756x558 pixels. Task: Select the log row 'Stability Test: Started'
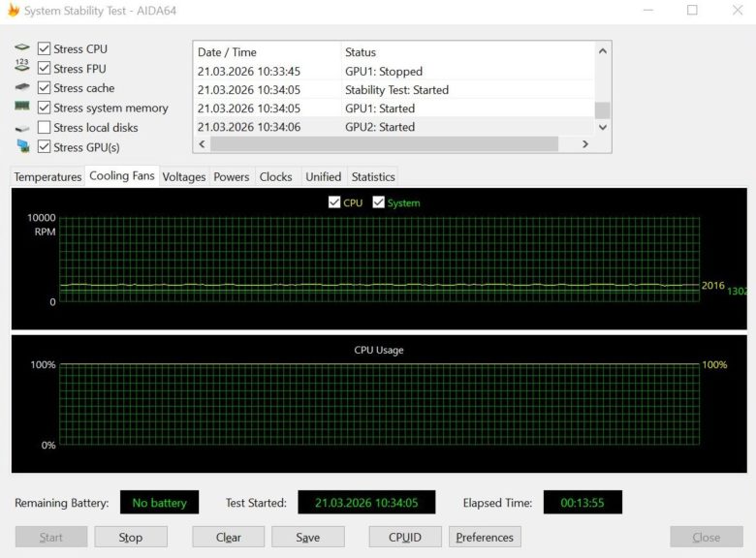pyautogui.click(x=394, y=90)
